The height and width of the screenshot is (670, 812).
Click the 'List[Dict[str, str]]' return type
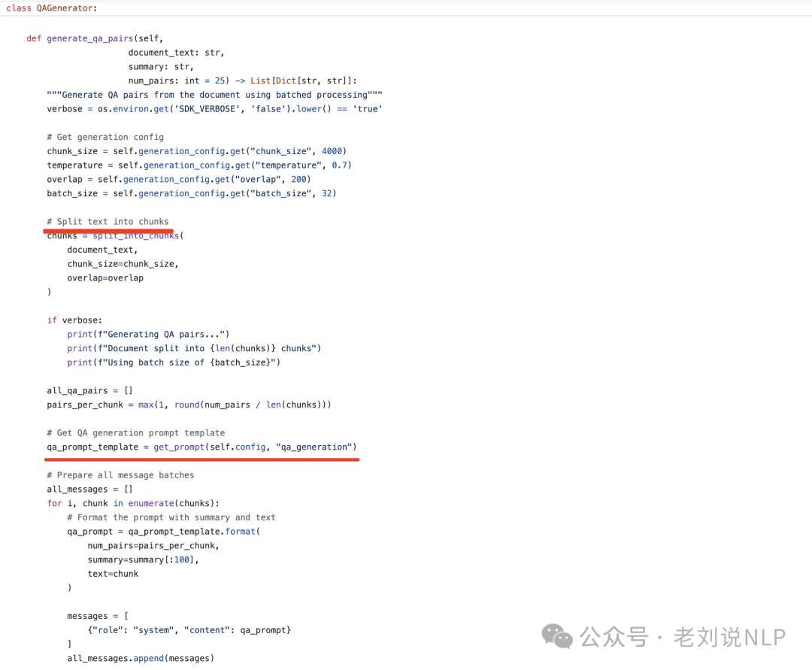[301, 80]
